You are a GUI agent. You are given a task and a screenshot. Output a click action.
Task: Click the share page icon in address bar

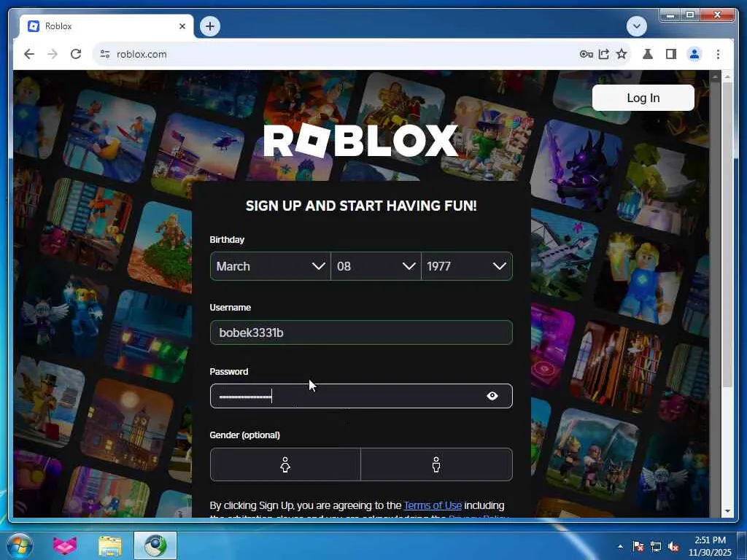(603, 54)
